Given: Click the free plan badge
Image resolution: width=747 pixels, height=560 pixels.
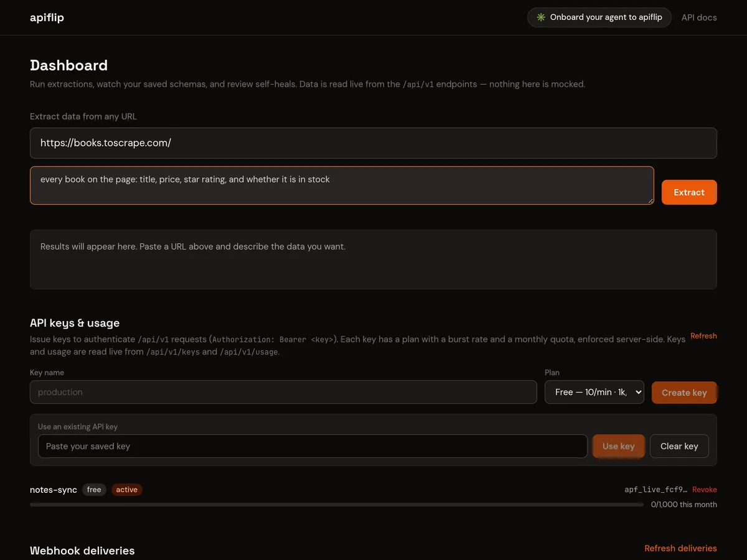Looking at the screenshot, I should (94, 490).
